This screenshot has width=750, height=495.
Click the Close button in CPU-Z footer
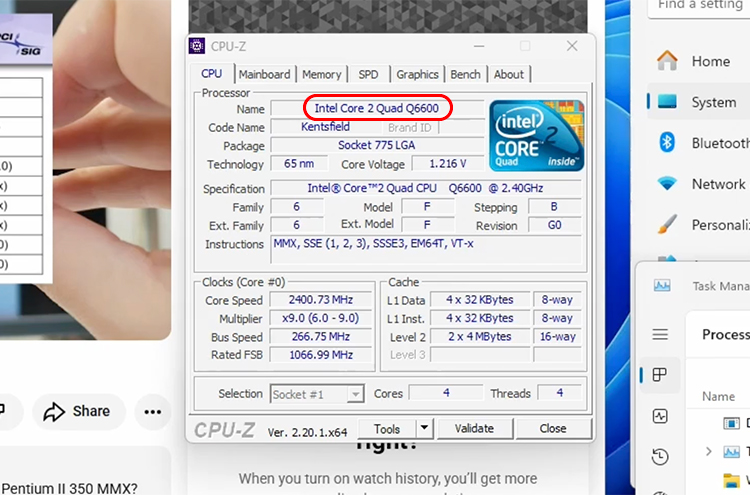point(553,429)
